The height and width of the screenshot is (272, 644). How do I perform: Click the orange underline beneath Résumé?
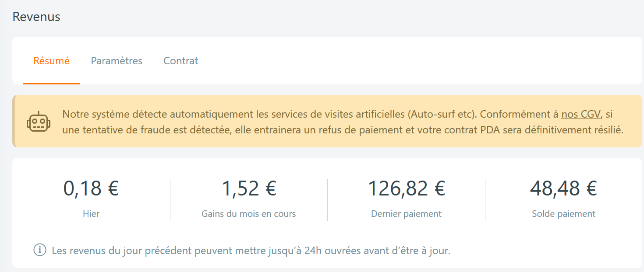pyautogui.click(x=51, y=84)
